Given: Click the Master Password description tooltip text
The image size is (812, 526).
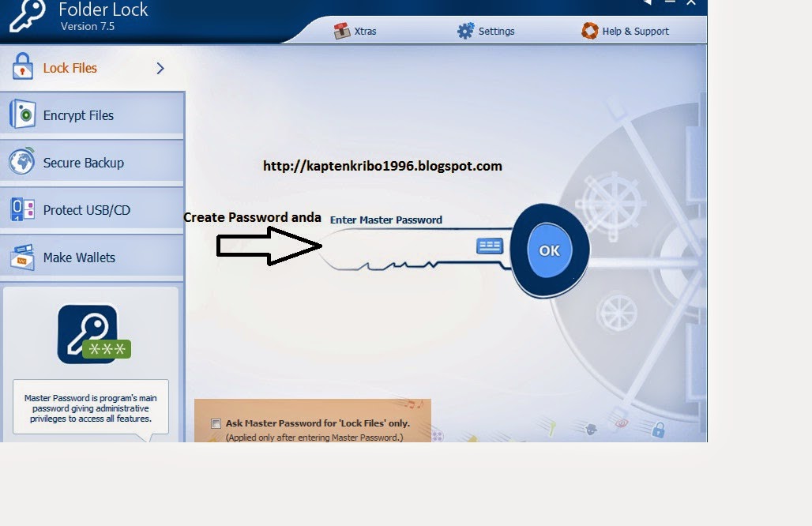Looking at the screenshot, I should point(91,408).
